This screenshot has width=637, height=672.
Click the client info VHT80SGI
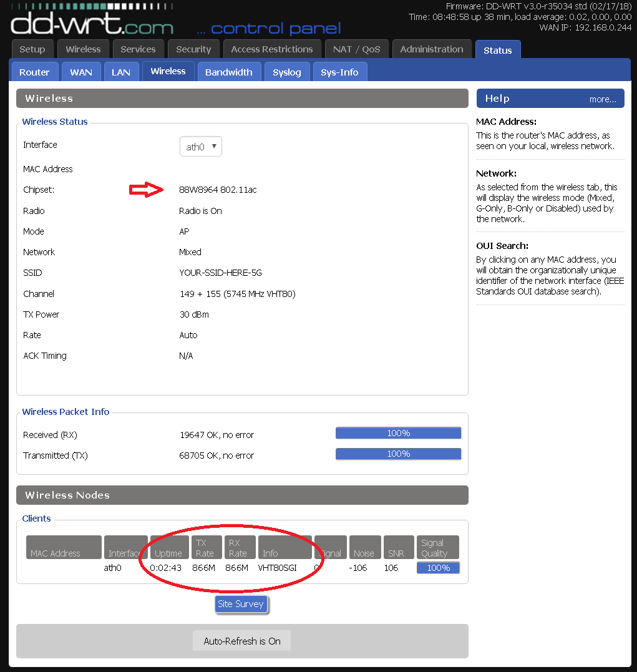pyautogui.click(x=278, y=568)
